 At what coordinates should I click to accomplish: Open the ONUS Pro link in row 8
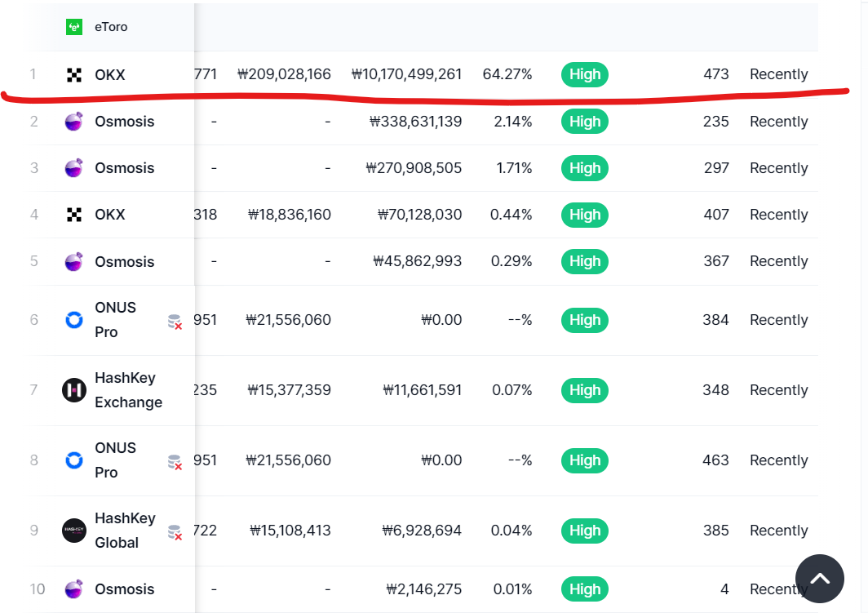pyautogui.click(x=115, y=460)
